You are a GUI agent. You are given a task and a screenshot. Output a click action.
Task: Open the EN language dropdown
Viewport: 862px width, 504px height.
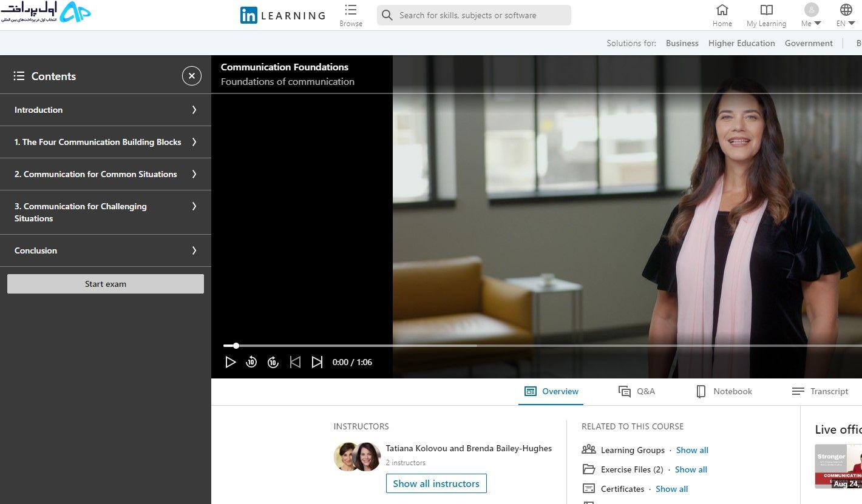846,16
